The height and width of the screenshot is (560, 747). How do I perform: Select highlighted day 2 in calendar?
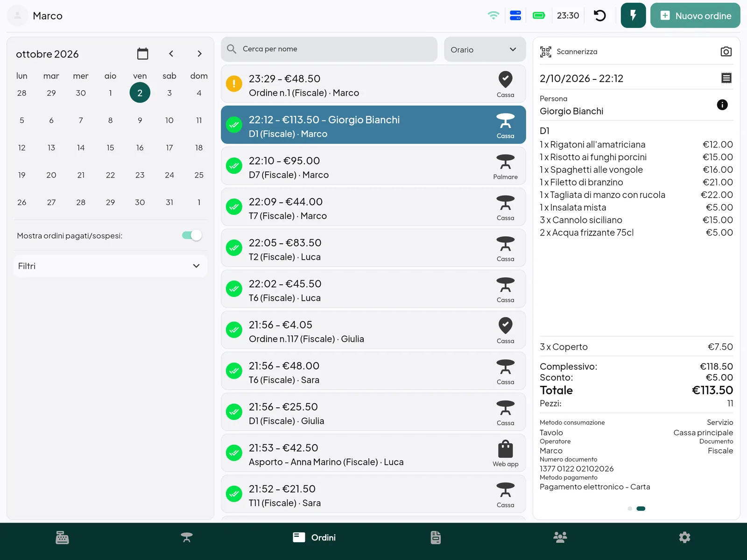140,92
